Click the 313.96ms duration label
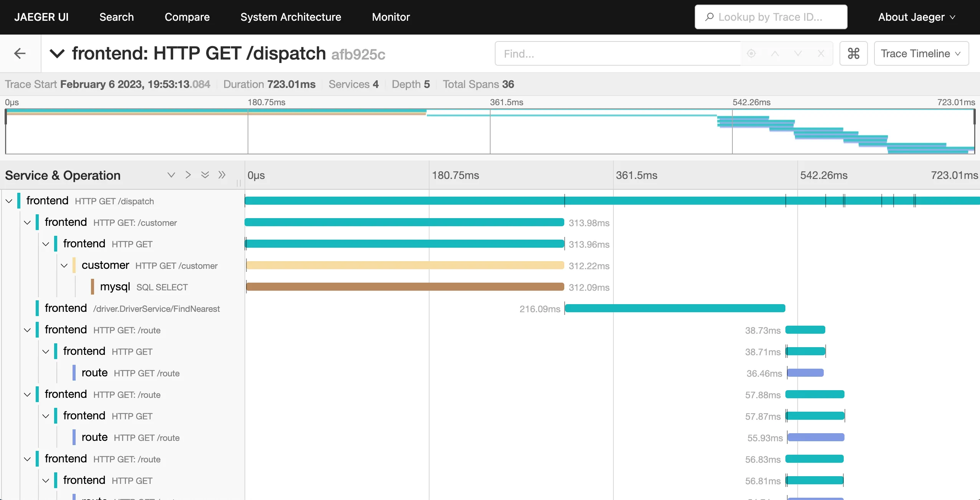The height and width of the screenshot is (500, 980). [x=589, y=244]
